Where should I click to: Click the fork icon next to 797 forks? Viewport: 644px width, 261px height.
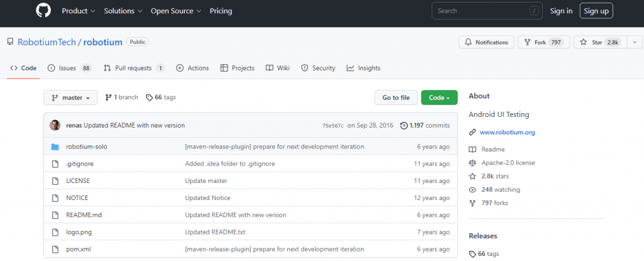point(472,203)
